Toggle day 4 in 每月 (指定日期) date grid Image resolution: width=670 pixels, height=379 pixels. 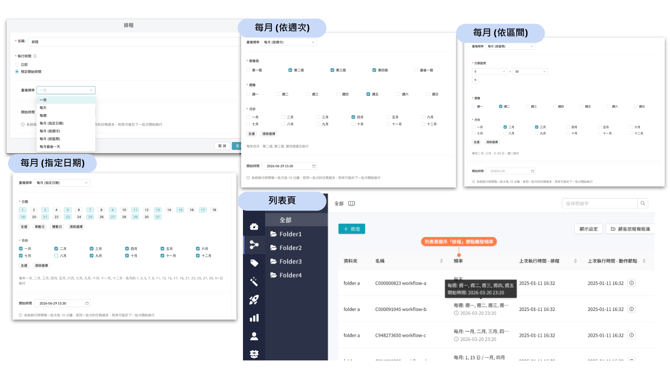[56, 210]
